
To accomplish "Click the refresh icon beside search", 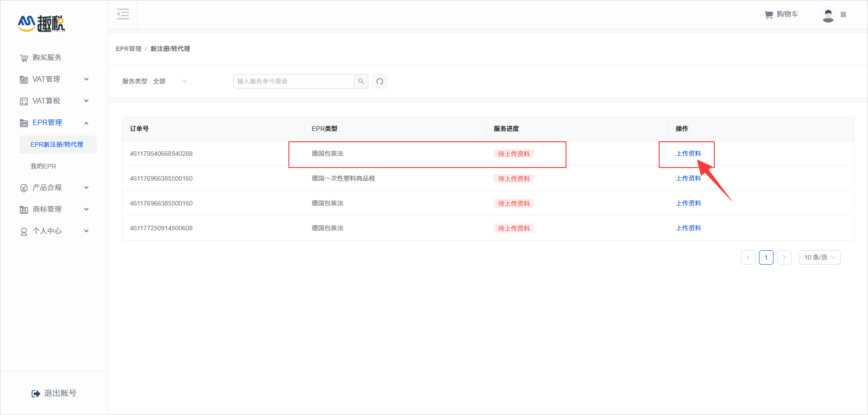I will (x=380, y=81).
